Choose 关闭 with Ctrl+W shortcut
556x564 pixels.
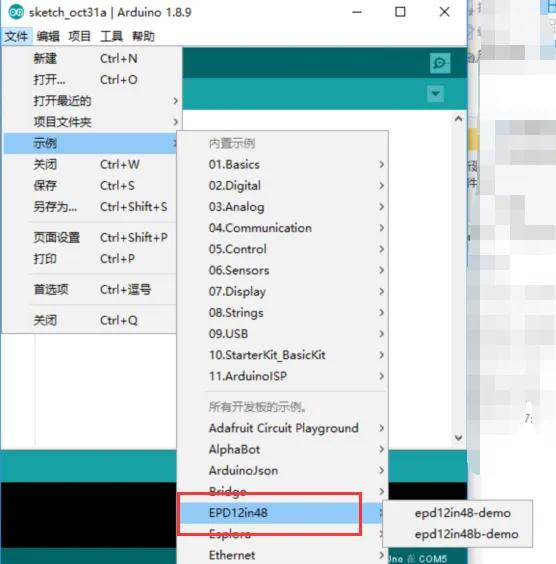coord(90,164)
